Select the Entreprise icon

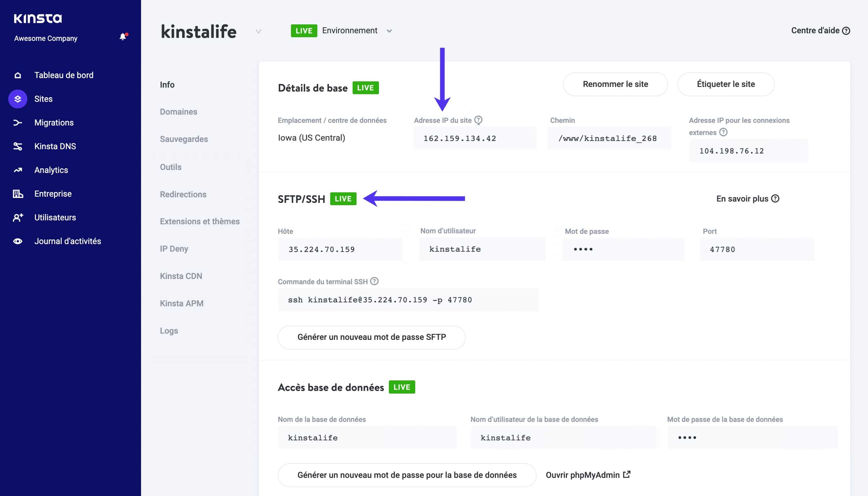click(x=17, y=194)
